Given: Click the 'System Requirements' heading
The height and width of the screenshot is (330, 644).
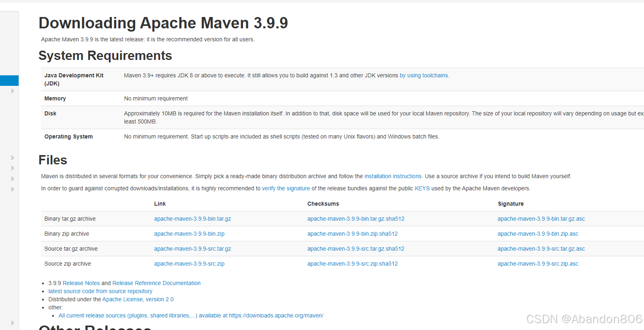Looking at the screenshot, I should [105, 55].
